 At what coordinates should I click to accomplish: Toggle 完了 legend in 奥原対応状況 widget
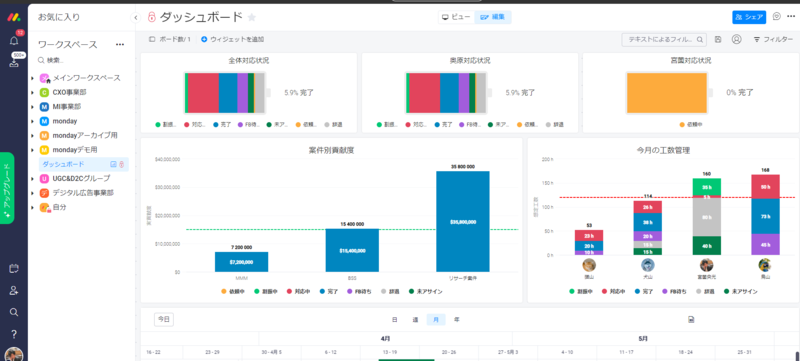click(x=445, y=124)
